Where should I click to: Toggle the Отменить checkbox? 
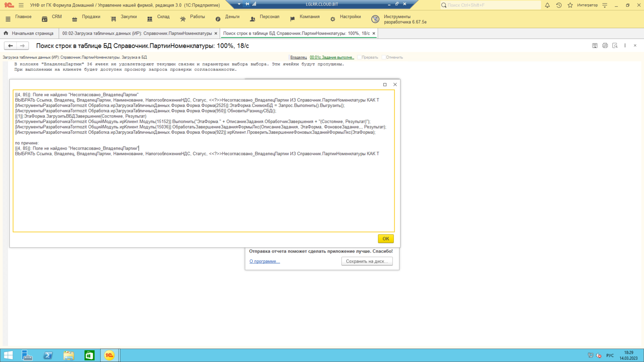coord(384,57)
